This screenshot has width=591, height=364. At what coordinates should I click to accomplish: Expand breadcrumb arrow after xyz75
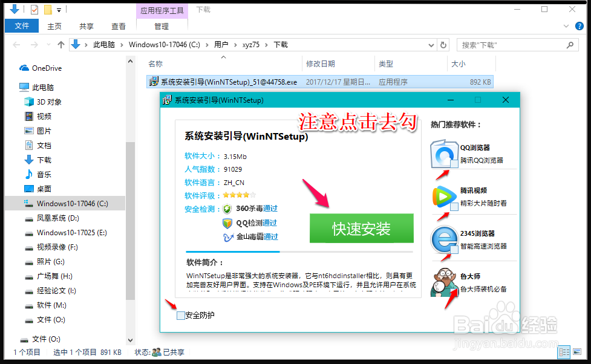coord(267,45)
